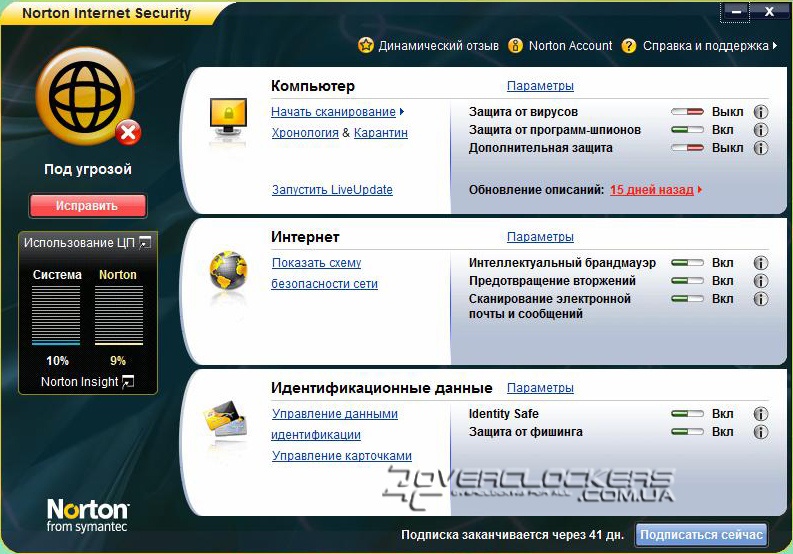Toggle Интеллектуальный брандмауэр switch
Screen dimensions: 793x554
pos(687,263)
